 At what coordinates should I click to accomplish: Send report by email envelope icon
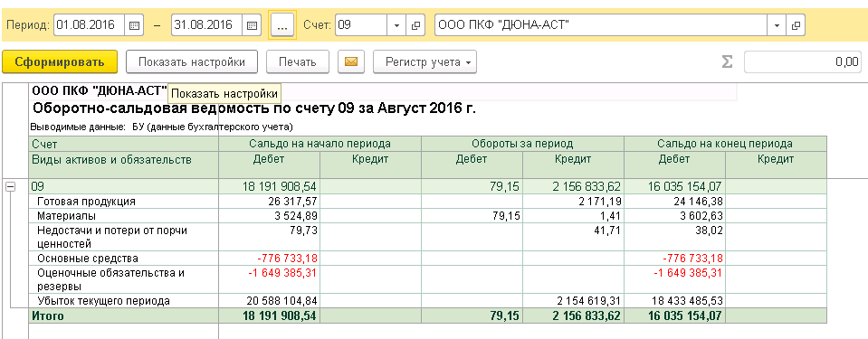[x=351, y=62]
